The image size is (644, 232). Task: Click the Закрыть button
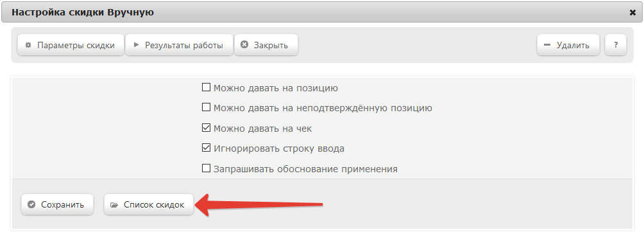click(x=266, y=45)
